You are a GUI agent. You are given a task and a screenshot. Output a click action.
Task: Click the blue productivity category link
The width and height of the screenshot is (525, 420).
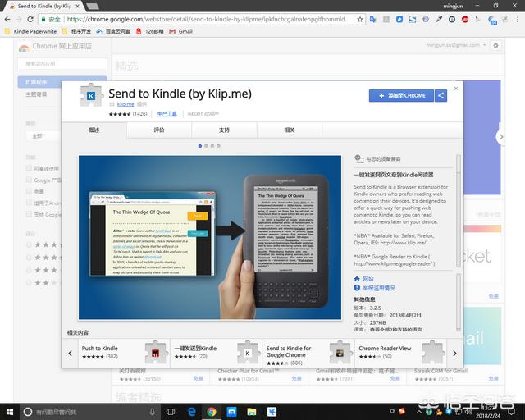click(167, 114)
